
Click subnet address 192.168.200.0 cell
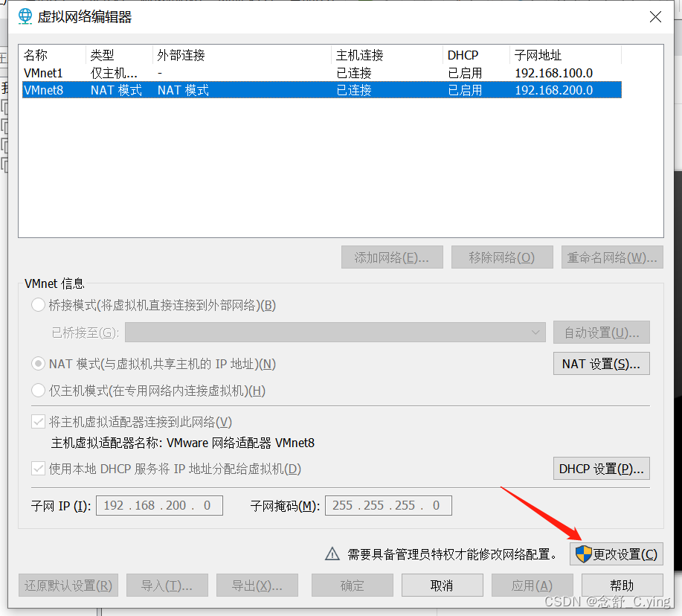click(553, 90)
